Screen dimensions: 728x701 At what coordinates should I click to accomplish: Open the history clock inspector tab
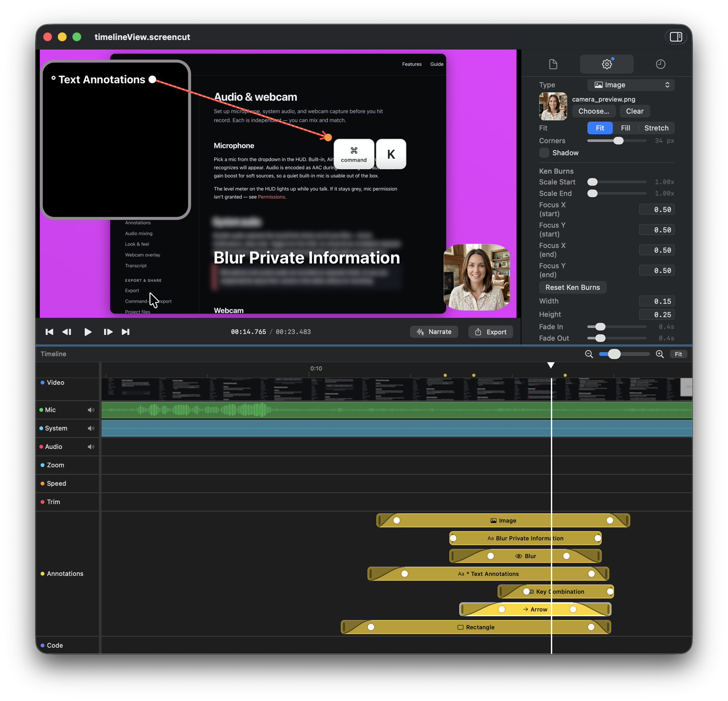660,64
